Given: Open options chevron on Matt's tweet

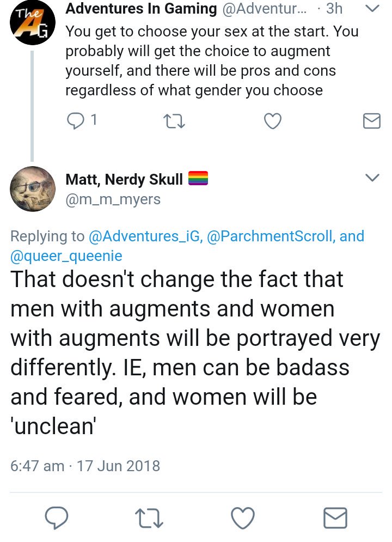Looking at the screenshot, I should click(372, 178).
